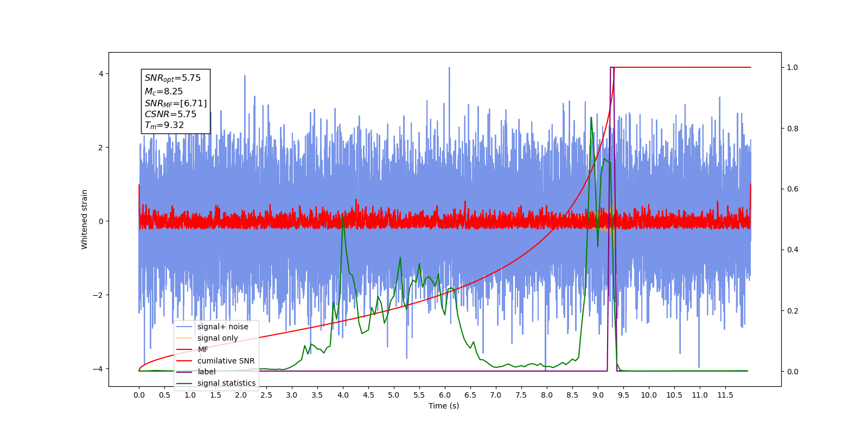Click the 8.5 tick on time axis
The height and width of the screenshot is (434, 868).
572,395
